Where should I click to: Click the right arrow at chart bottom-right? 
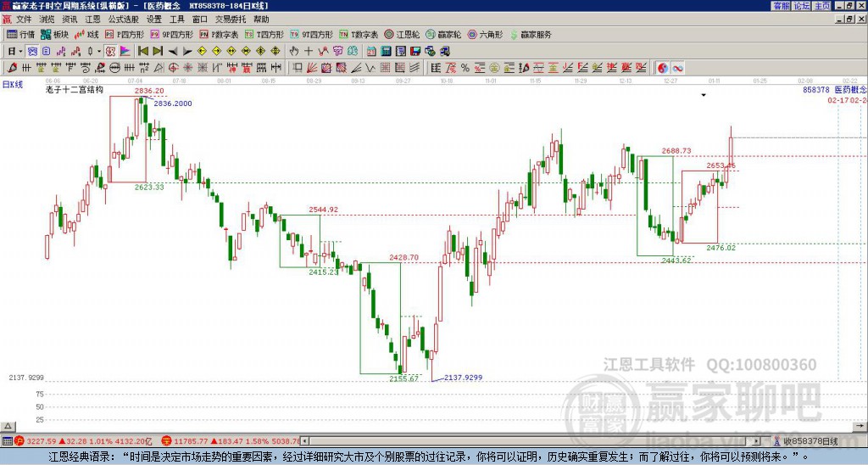pos(860,426)
